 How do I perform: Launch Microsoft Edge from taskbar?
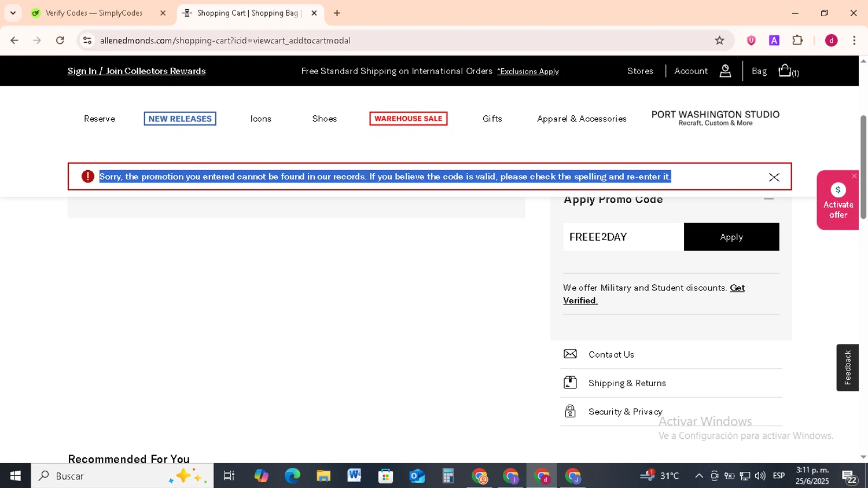[x=292, y=476]
